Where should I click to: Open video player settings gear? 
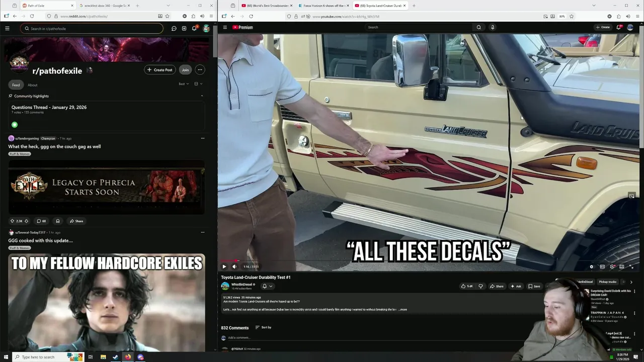(x=612, y=266)
